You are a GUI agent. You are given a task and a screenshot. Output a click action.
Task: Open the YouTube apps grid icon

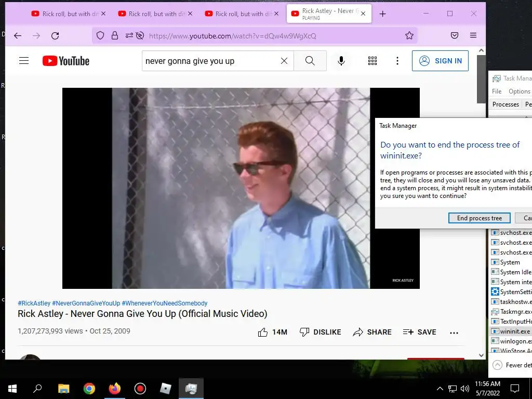tap(373, 61)
